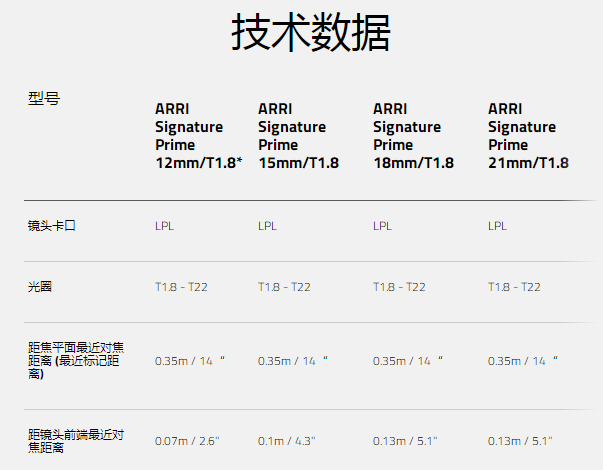The width and height of the screenshot is (603, 470).
Task: Click the 镜头卡口 row label
Action: 52,226
